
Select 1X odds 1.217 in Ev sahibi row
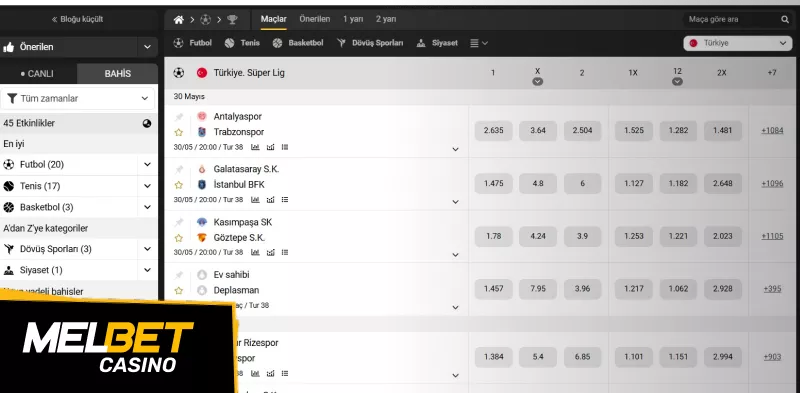tap(634, 289)
